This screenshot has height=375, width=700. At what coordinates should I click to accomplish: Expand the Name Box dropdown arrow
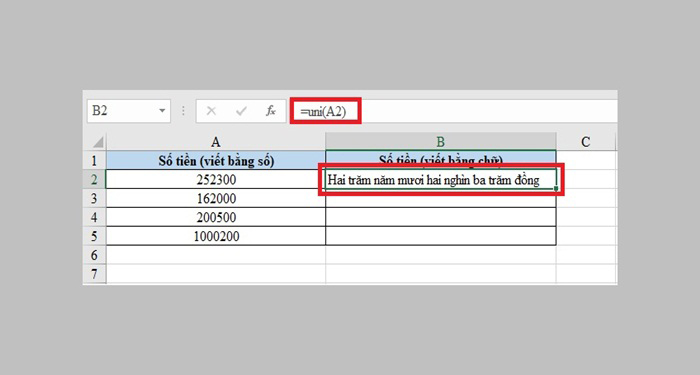tap(162, 111)
